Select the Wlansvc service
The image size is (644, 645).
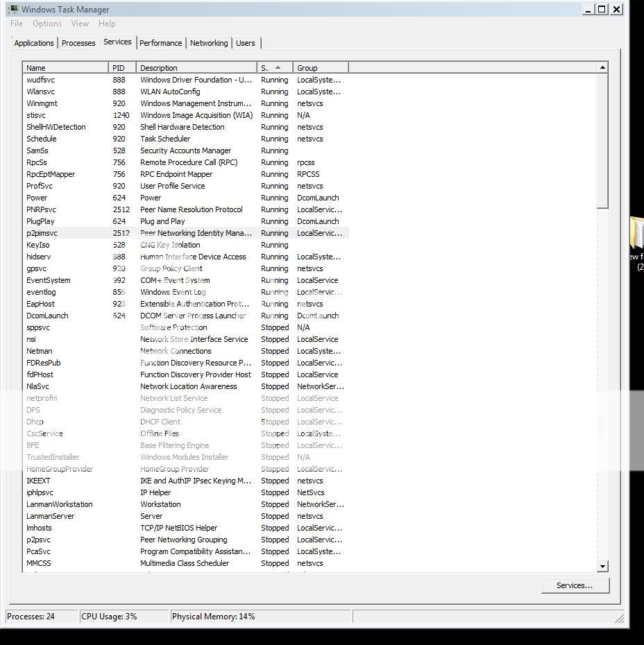186,92
